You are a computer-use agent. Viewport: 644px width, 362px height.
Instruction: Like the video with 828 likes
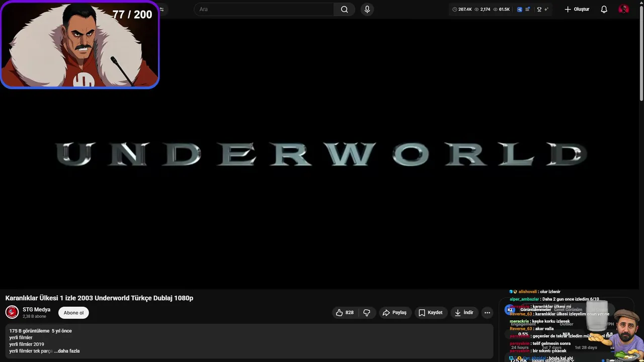tap(345, 313)
